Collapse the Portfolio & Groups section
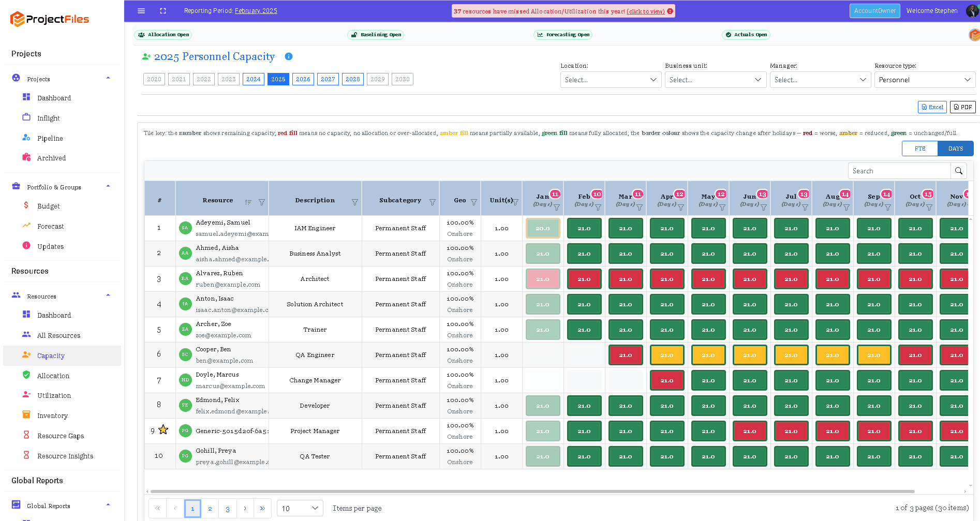 point(108,186)
